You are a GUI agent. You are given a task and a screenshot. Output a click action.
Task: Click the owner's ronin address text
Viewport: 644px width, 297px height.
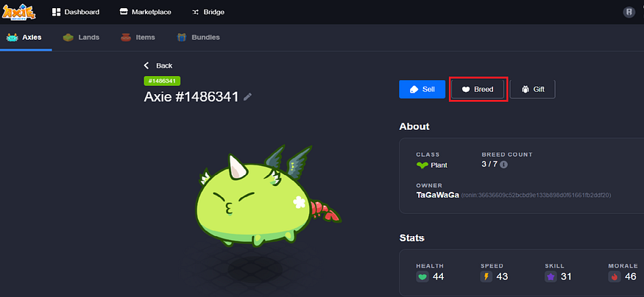(x=536, y=196)
